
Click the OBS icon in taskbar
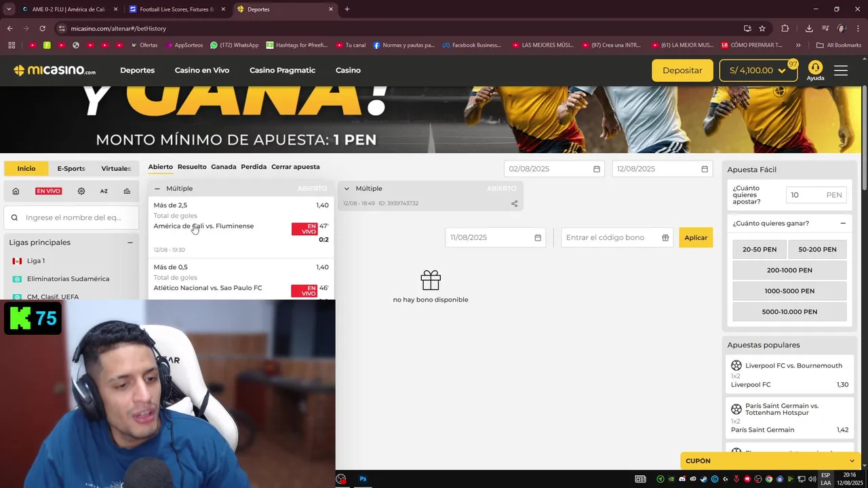click(x=341, y=479)
